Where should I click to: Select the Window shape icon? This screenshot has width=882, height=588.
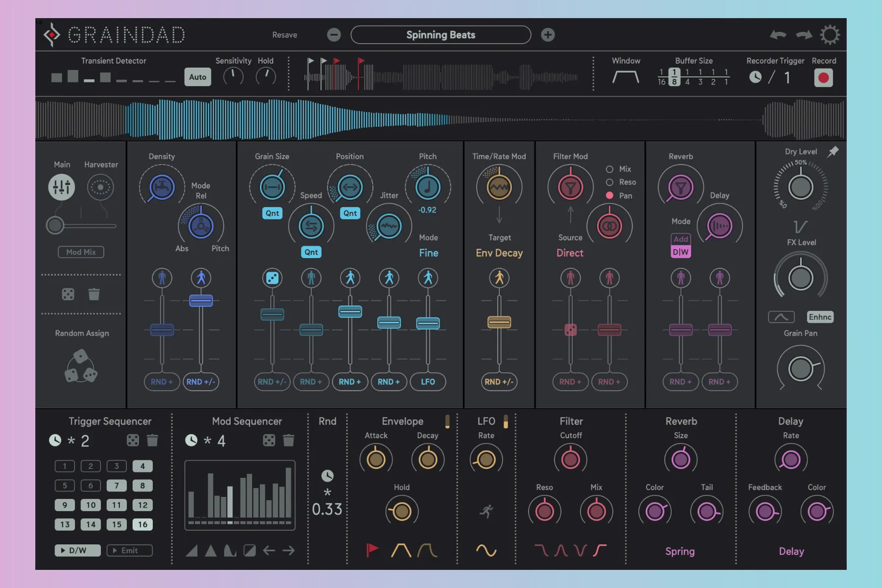(x=626, y=77)
